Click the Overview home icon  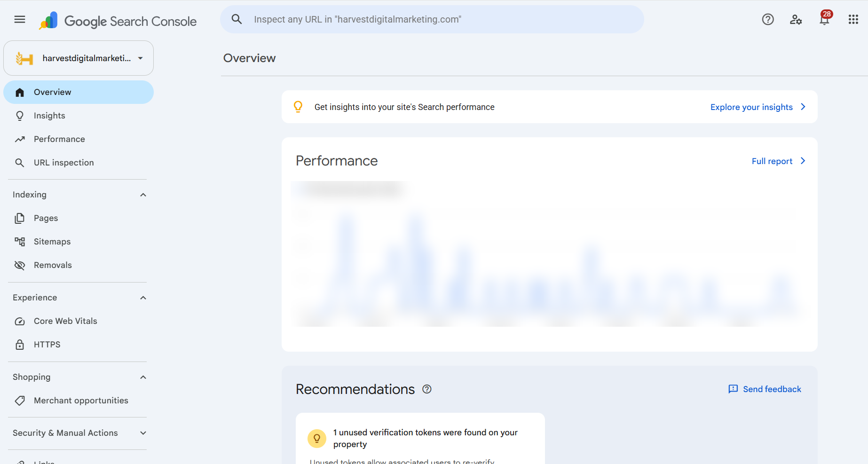click(20, 92)
